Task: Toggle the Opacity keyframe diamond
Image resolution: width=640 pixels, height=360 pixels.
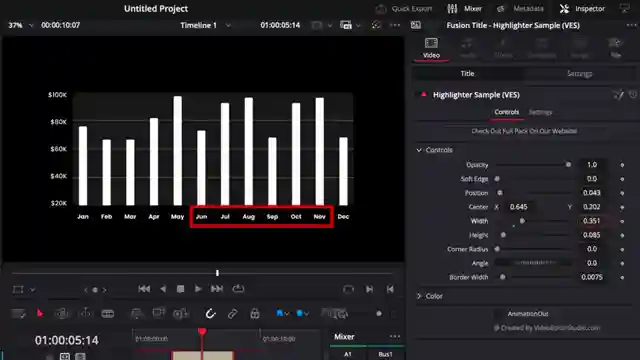Action: click(622, 165)
